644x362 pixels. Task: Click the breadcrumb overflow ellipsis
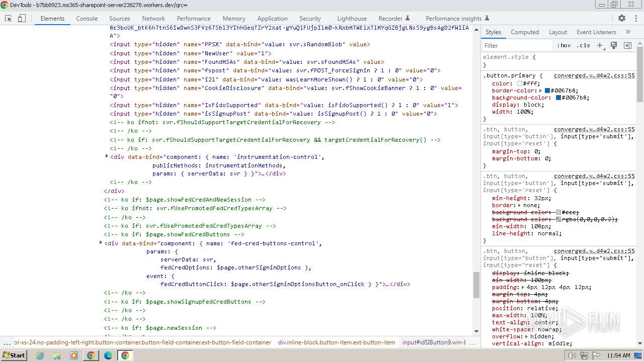[7, 343]
